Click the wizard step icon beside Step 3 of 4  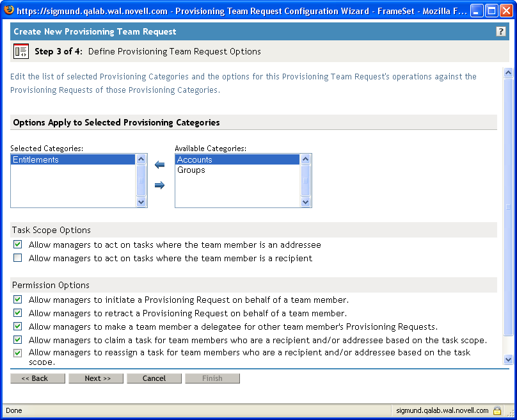(x=21, y=51)
